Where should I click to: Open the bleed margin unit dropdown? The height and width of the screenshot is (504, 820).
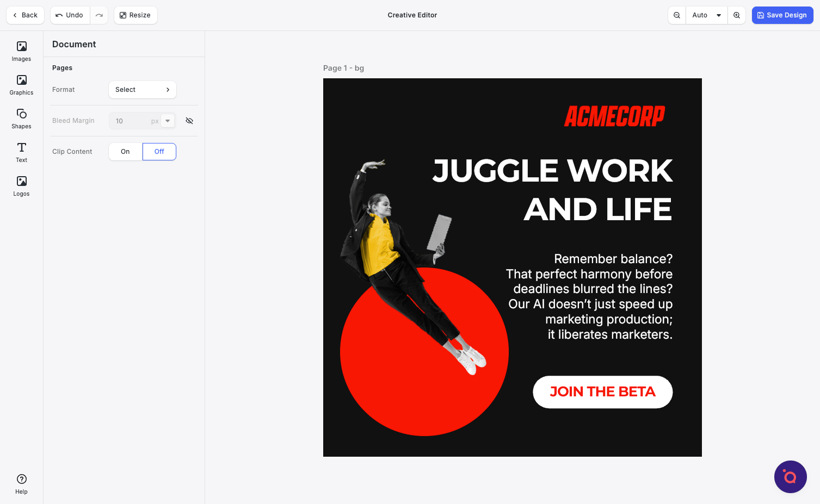168,121
